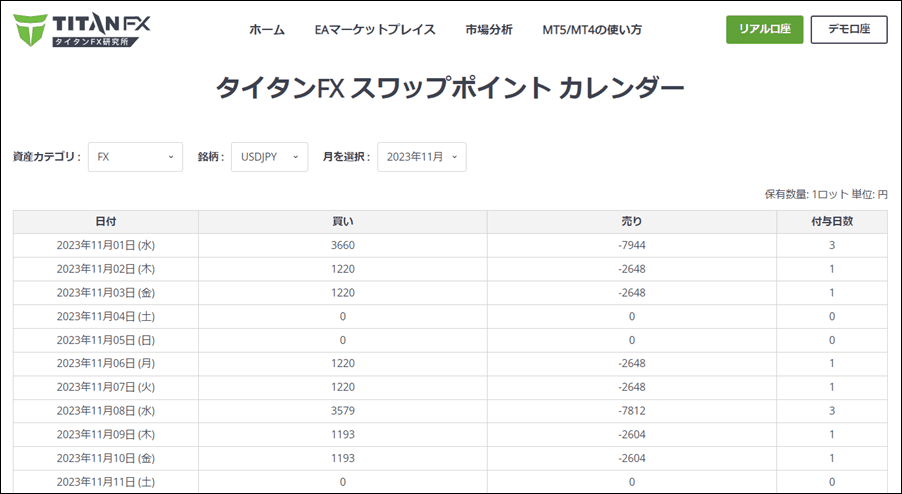Screen dimensions: 902x494
Task: Click the デモ口座 button
Action: click(848, 30)
